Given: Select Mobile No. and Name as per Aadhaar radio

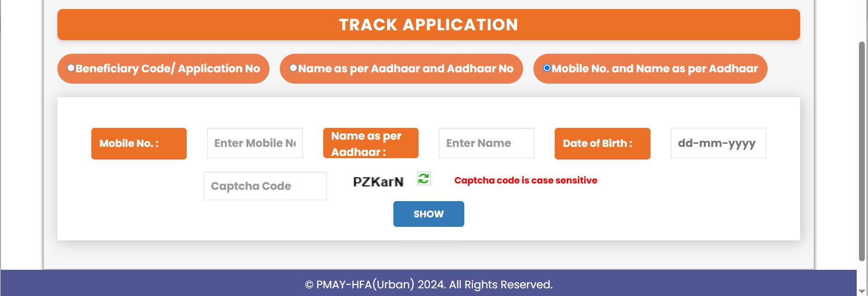Looking at the screenshot, I should tap(547, 68).
